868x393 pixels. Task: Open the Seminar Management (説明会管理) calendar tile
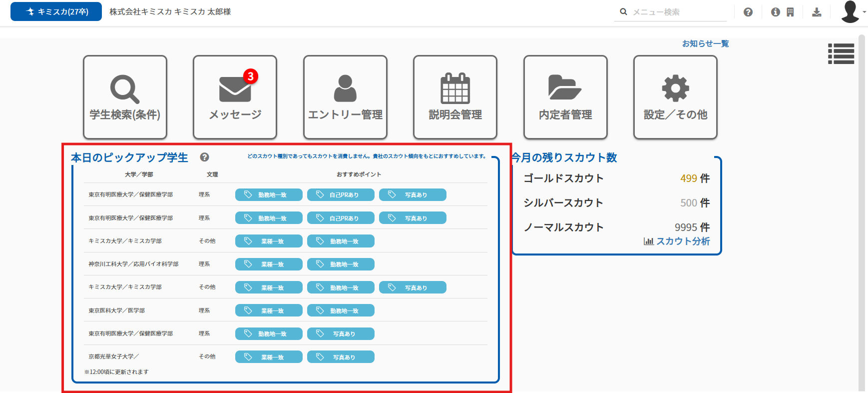click(455, 97)
